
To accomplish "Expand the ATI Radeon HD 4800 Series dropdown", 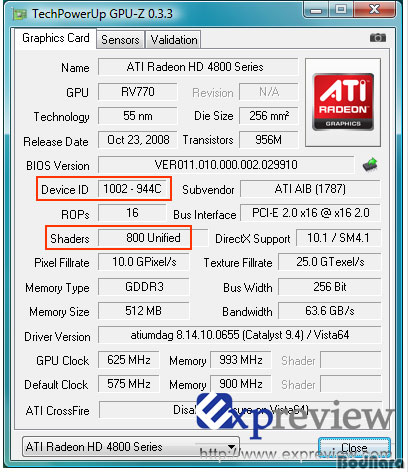I will tap(131, 447).
